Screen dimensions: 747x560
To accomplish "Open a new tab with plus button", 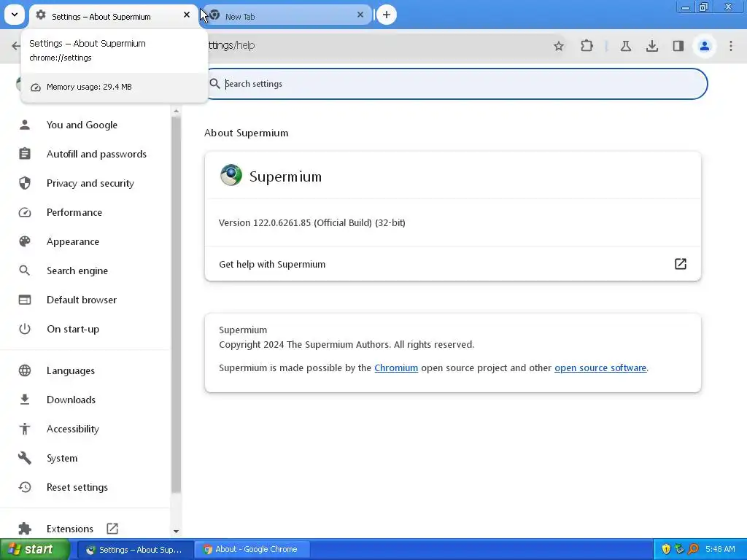I will [x=387, y=15].
